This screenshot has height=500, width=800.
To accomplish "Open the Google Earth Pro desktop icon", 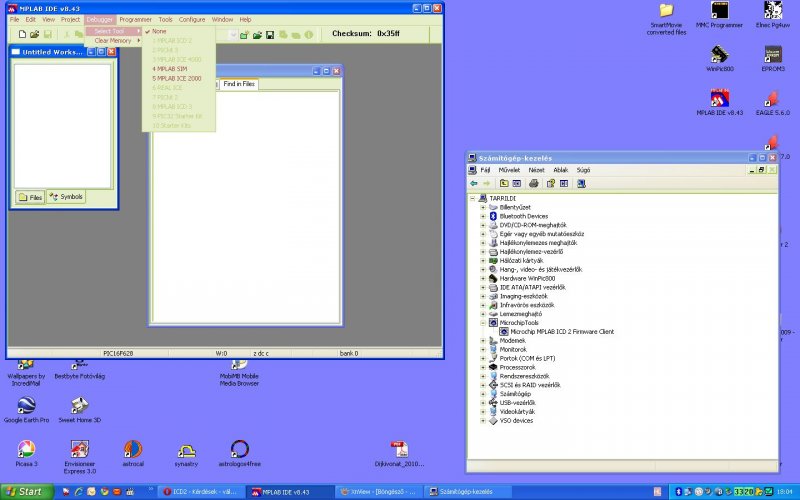I will pyautogui.click(x=26, y=409).
